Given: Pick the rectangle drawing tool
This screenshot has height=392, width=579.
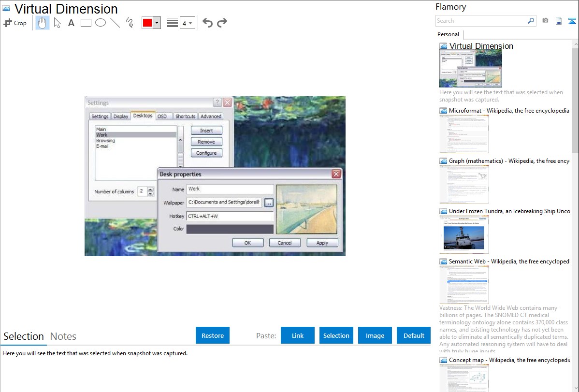Looking at the screenshot, I should [x=86, y=23].
